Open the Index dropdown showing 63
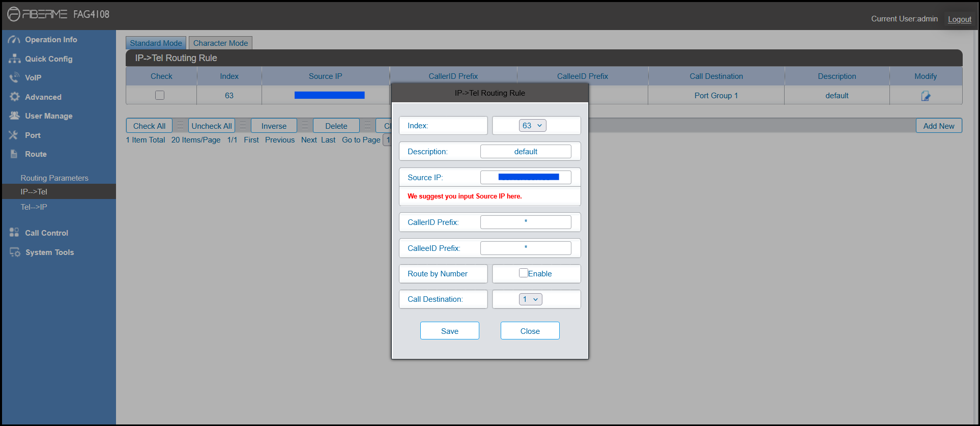Viewport: 980px width, 426px height. tap(533, 126)
